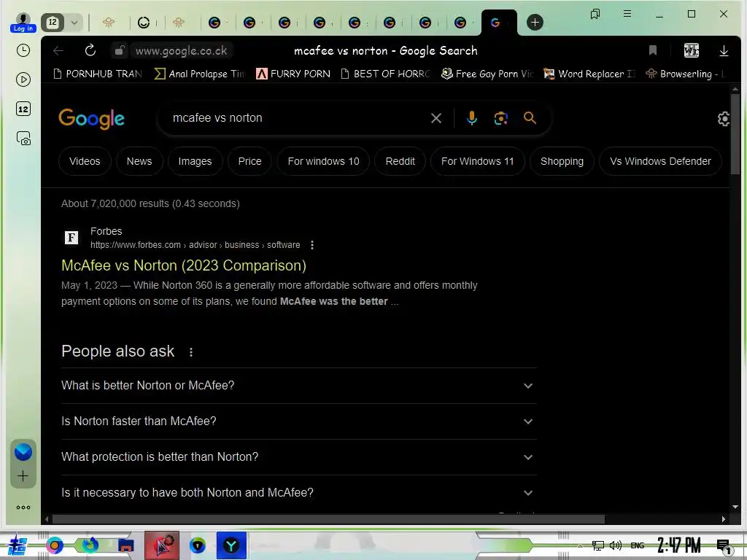This screenshot has width=747, height=560.
Task: Click the horizontal scrollbar thumb
Action: click(328, 519)
